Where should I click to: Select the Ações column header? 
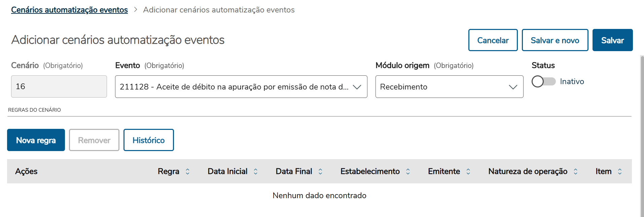[26, 171]
